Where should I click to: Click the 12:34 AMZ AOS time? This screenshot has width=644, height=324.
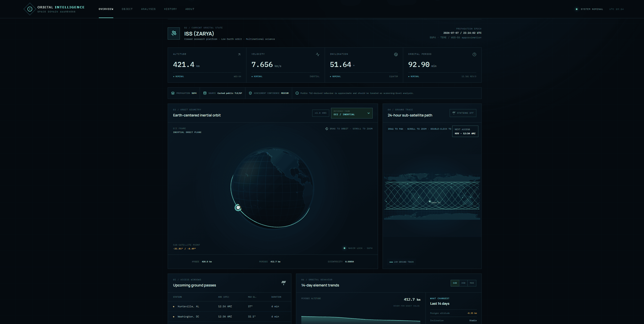tap(225, 306)
